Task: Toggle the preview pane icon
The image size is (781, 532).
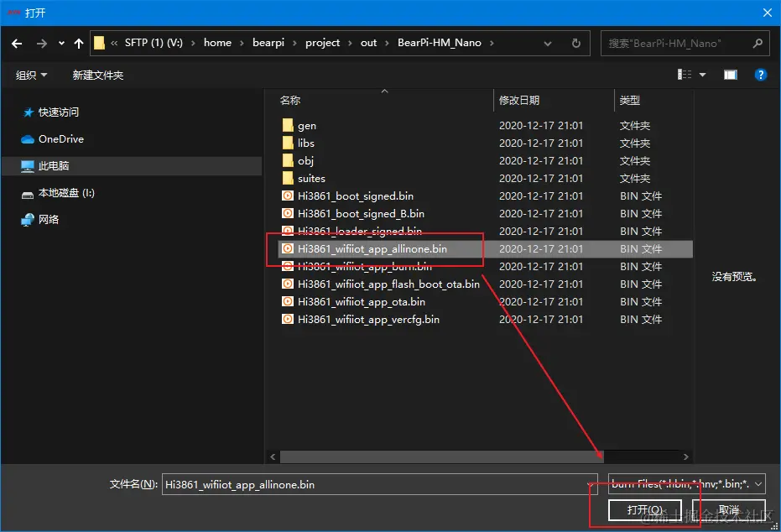Action: click(x=730, y=75)
